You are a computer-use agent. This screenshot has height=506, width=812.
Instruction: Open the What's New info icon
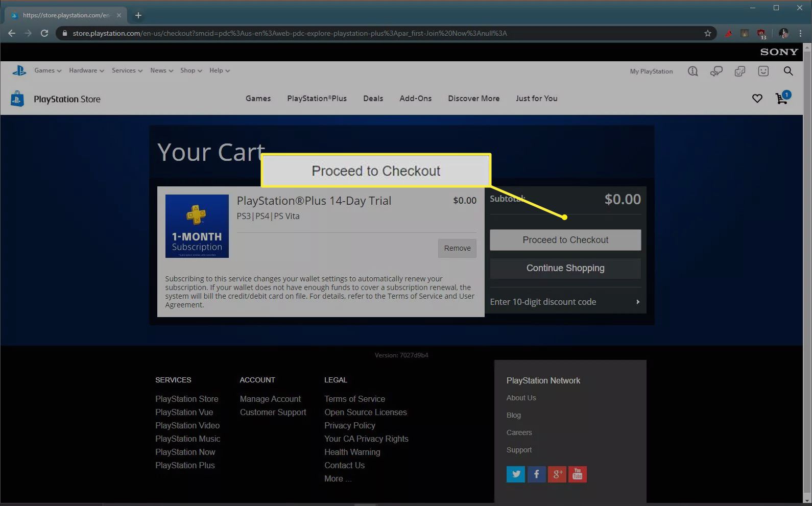point(692,71)
